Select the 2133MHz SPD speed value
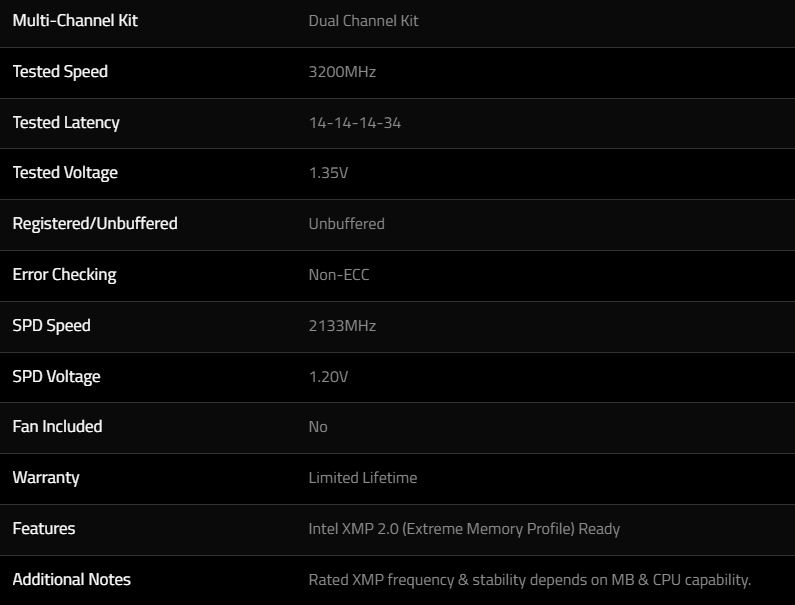Screen dimensions: 795x605 point(342,326)
